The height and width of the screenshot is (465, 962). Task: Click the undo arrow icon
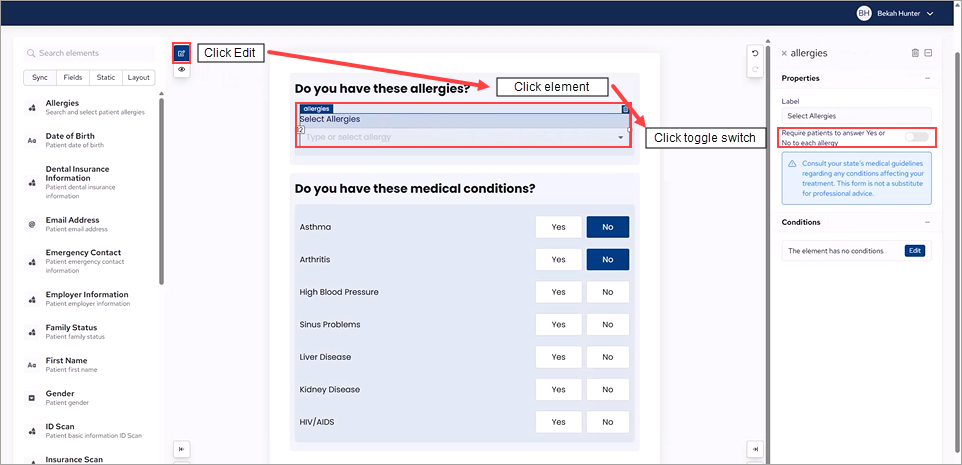755,53
